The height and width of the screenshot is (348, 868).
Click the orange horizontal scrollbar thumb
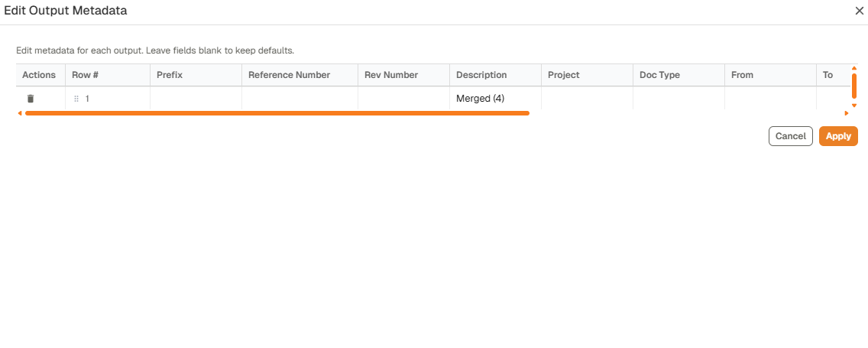pos(277,113)
